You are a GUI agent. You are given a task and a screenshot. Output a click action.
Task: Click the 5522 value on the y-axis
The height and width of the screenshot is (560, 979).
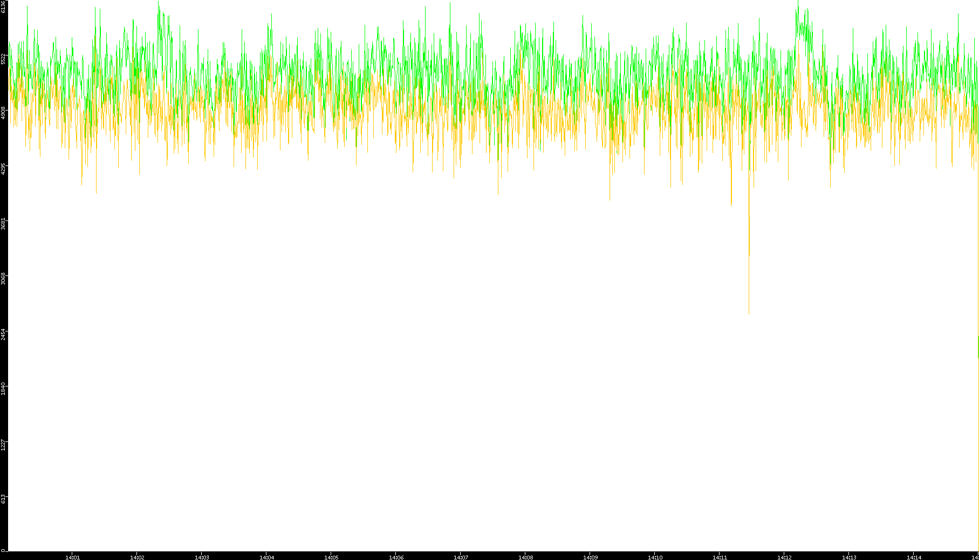coord(3,59)
